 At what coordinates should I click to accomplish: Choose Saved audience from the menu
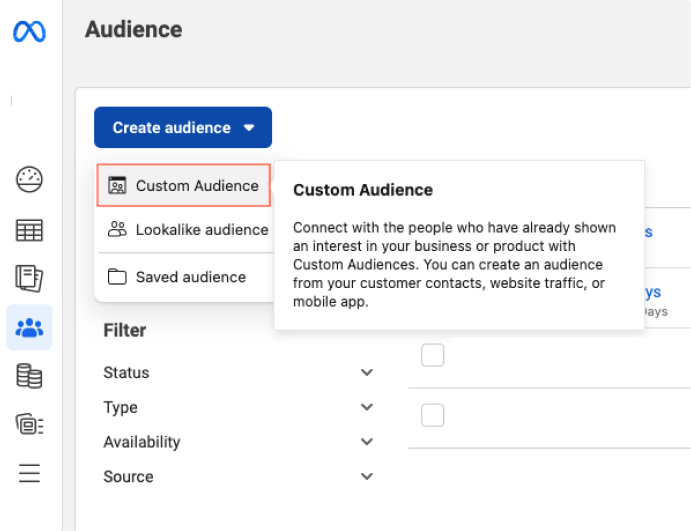click(x=190, y=277)
